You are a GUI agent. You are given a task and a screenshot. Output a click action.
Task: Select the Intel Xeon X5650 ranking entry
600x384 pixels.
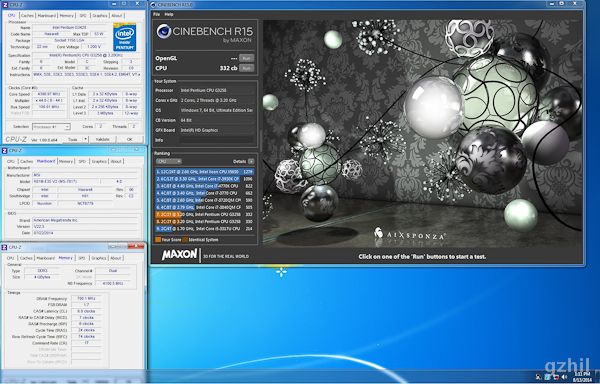pyautogui.click(x=205, y=172)
